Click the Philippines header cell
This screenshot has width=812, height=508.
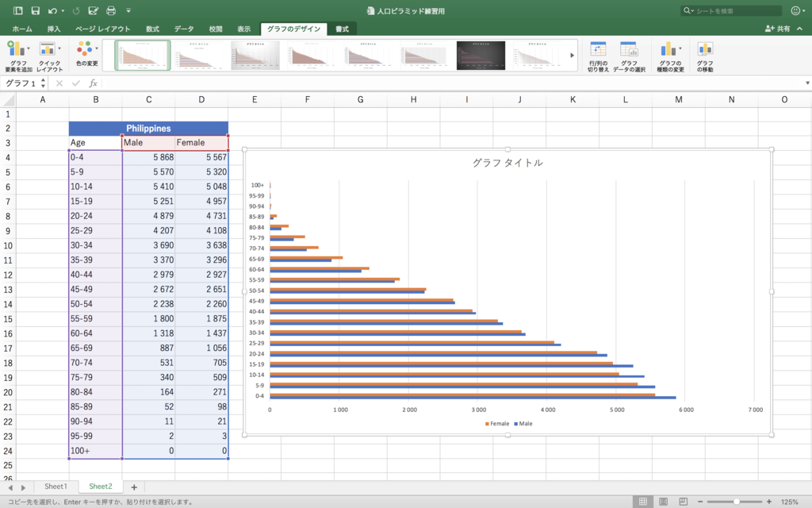point(148,129)
